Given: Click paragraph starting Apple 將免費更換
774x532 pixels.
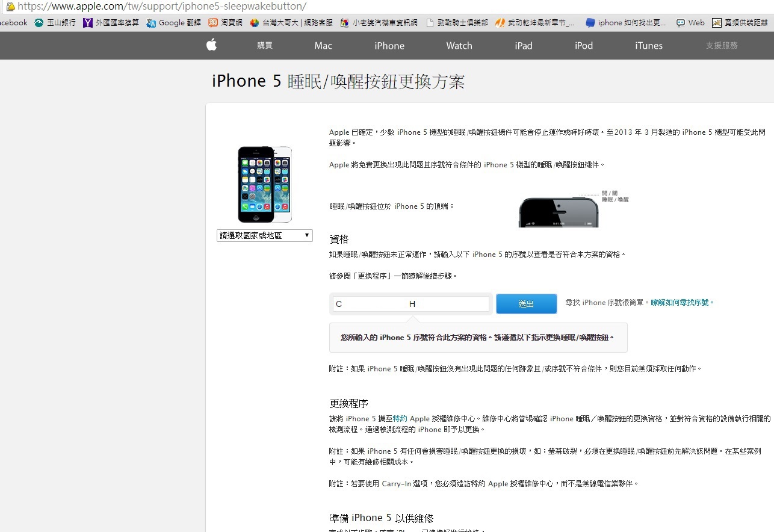Looking at the screenshot, I should [x=467, y=165].
